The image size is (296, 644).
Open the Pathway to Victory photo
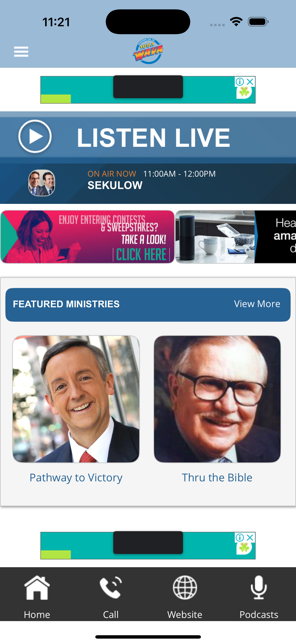76,399
